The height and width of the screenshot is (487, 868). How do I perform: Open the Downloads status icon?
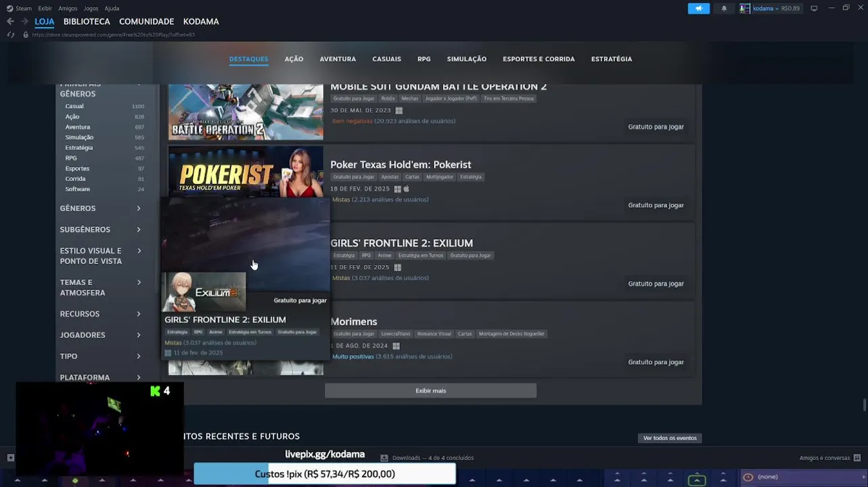pyautogui.click(x=384, y=458)
